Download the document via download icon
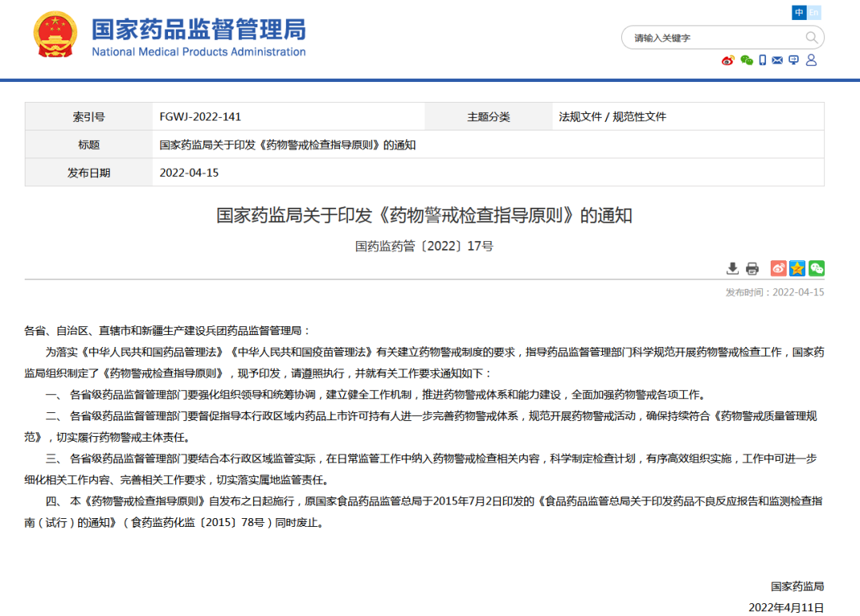Image resolution: width=860 pixels, height=616 pixels. 733,268
